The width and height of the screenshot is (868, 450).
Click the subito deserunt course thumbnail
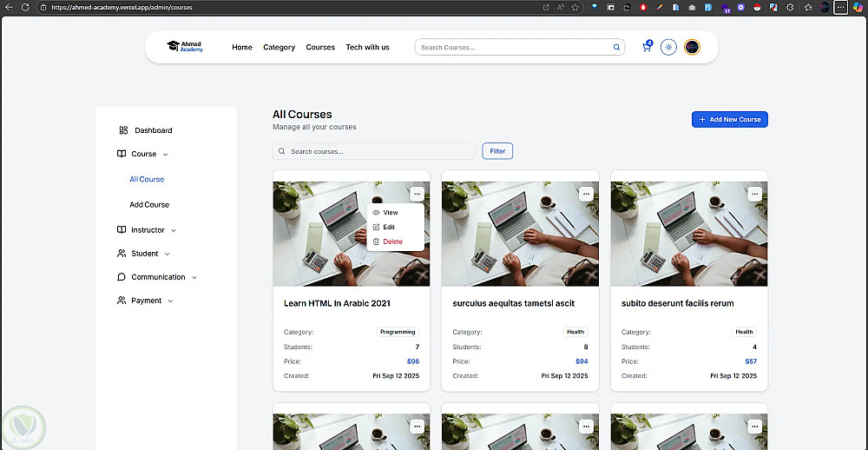tap(688, 234)
